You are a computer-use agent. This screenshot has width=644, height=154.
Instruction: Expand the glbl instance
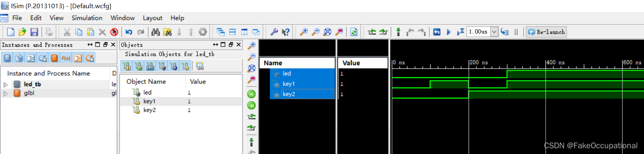click(6, 94)
